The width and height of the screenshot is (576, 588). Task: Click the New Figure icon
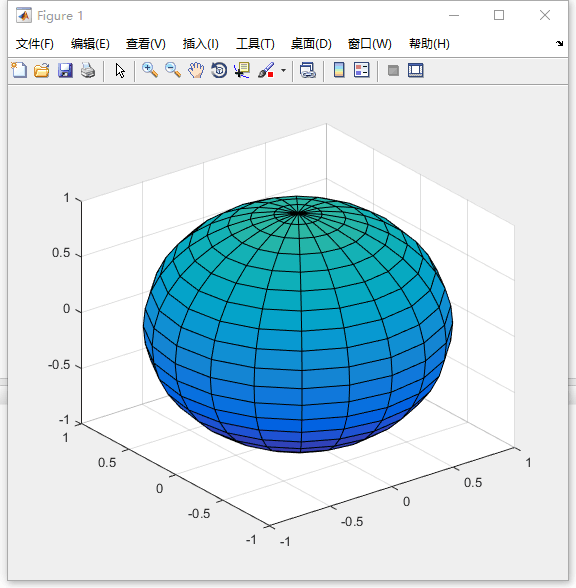(19, 70)
